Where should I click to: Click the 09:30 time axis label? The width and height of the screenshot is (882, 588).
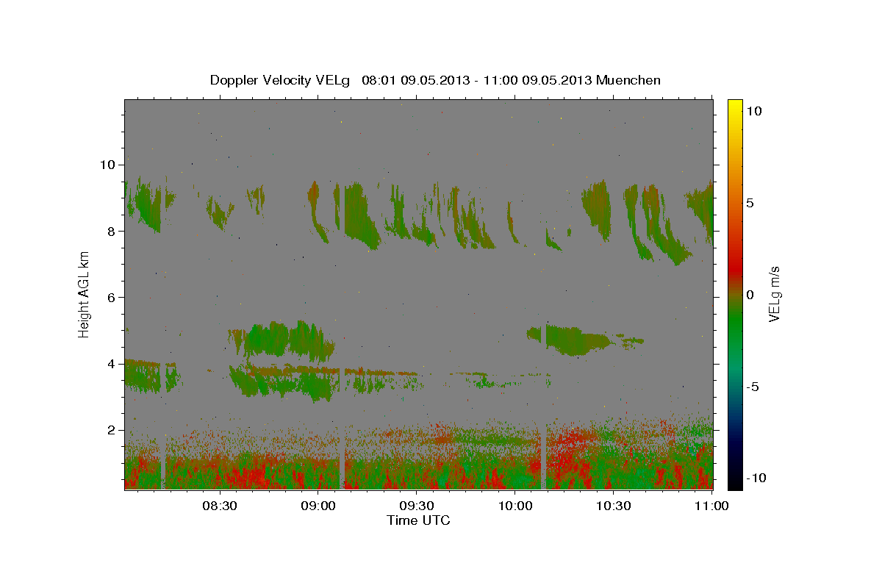click(416, 506)
